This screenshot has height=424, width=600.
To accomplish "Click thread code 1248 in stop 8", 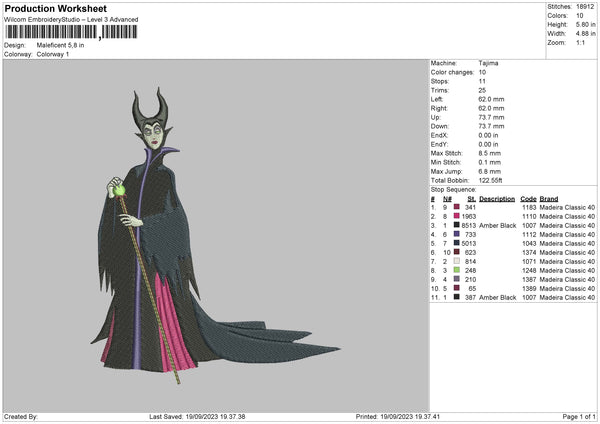I will (529, 271).
